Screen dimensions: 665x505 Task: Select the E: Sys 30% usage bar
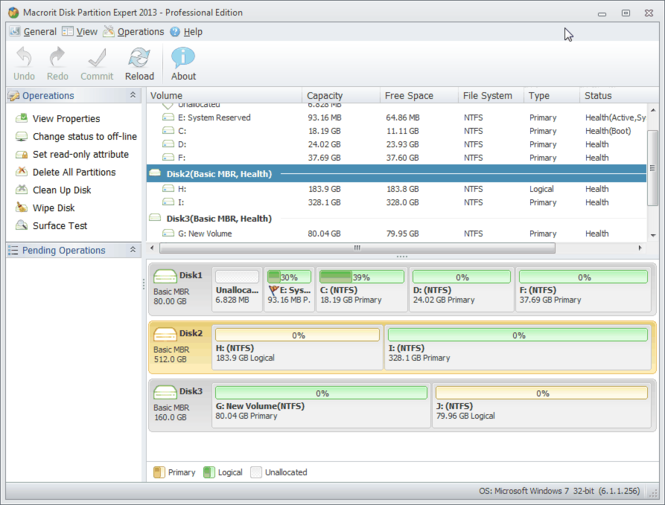[x=289, y=277]
